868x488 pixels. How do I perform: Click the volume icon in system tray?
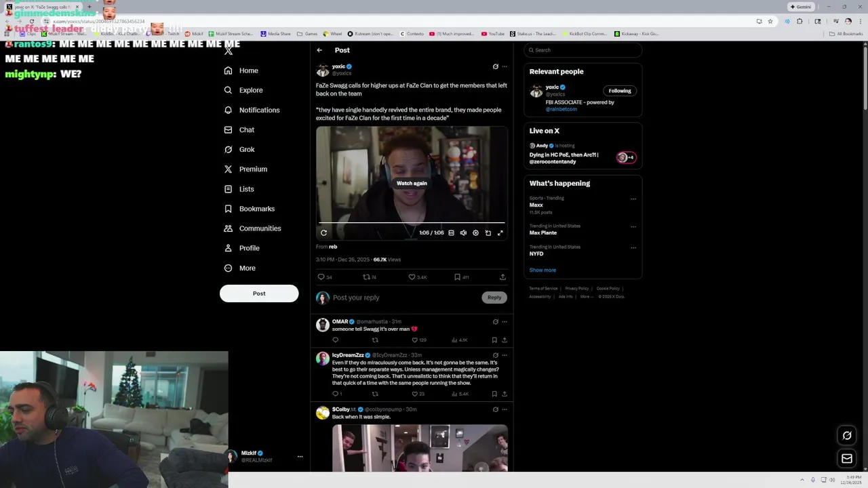tap(833, 480)
